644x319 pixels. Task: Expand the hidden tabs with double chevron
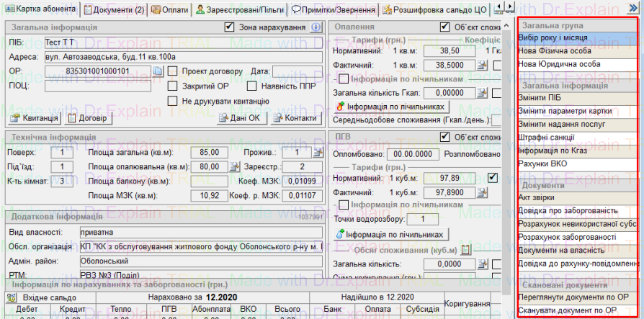coord(633,9)
